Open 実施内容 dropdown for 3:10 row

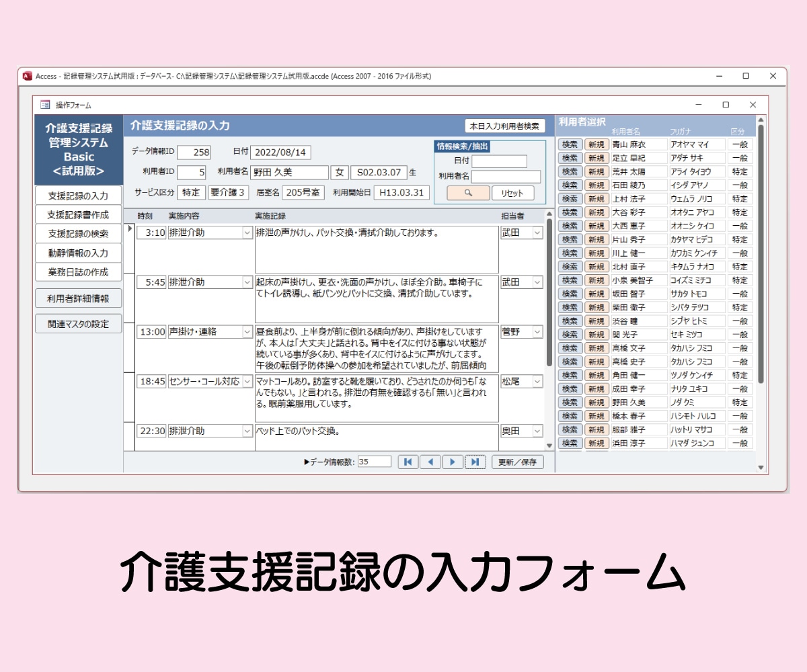(246, 233)
